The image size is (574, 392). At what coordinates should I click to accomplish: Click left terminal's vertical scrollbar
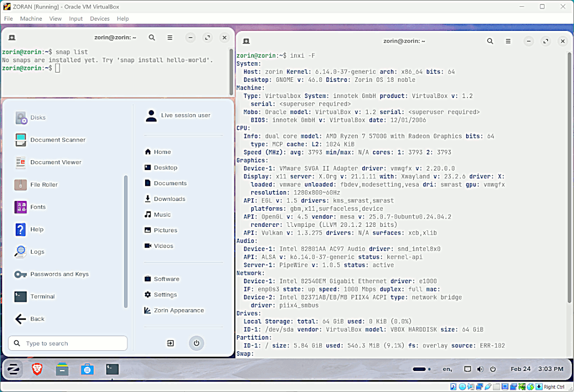point(231,72)
